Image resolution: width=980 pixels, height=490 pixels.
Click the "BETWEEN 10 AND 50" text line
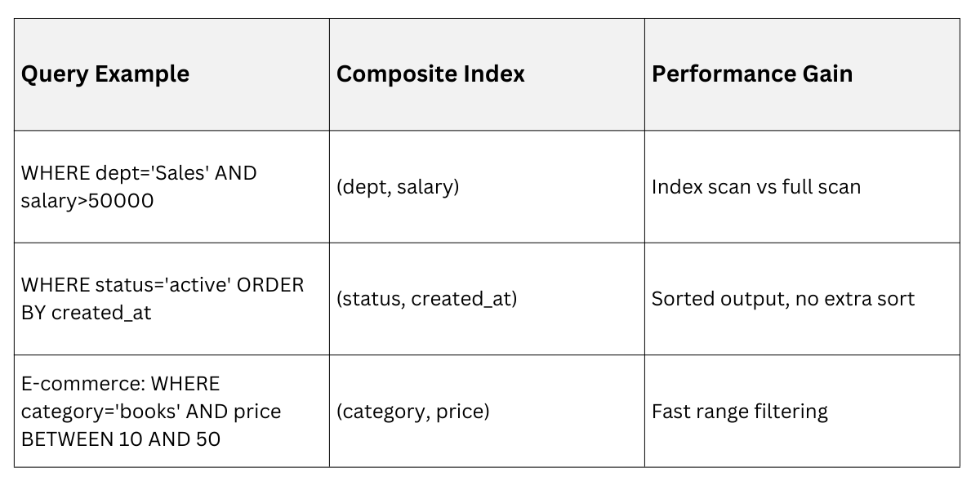coord(121,439)
